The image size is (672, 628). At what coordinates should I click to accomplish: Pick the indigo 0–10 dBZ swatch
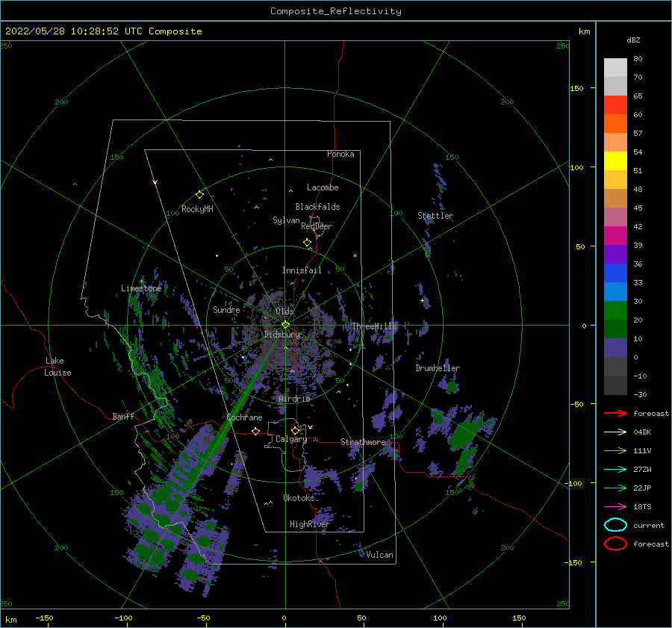615,348
